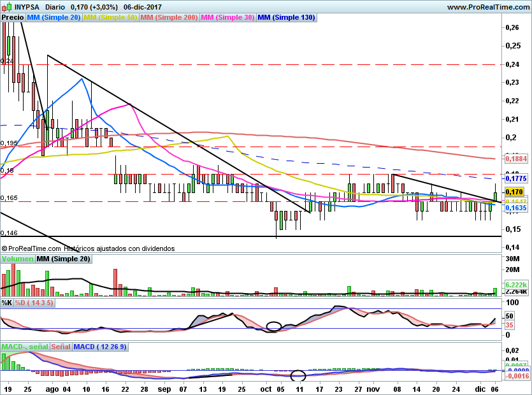Click the candlestick icon beside INYPSA
Screen dimensions: 532x395
[x=6, y=7]
